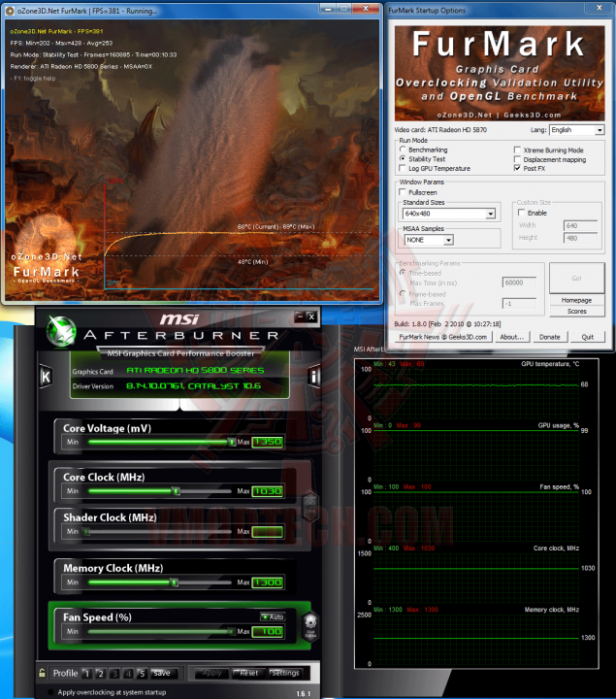Click the MSI Afterburner green logo emblem

coord(61,331)
